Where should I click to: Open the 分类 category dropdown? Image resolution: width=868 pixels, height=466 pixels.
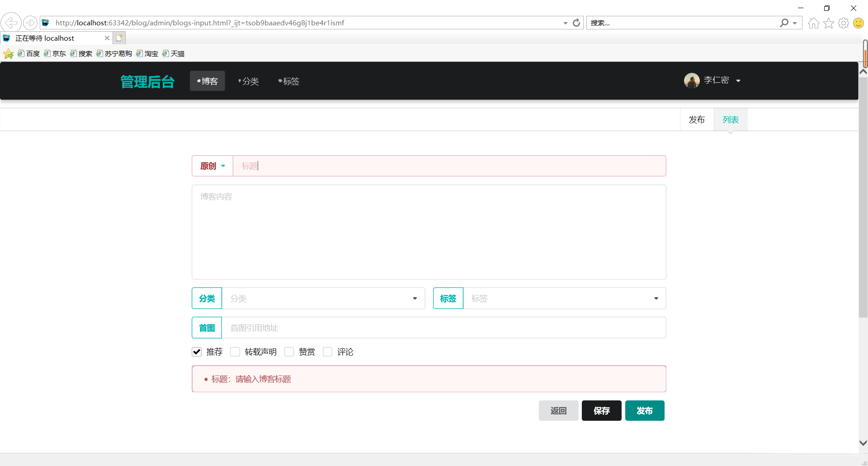tap(324, 299)
